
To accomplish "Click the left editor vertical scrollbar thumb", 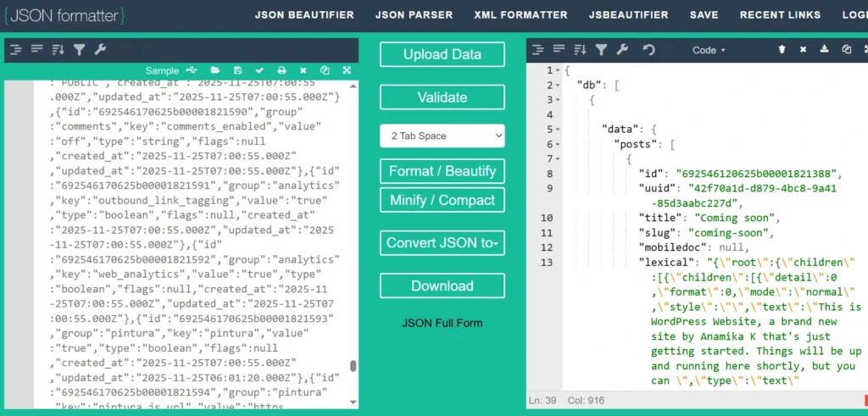I will (353, 366).
